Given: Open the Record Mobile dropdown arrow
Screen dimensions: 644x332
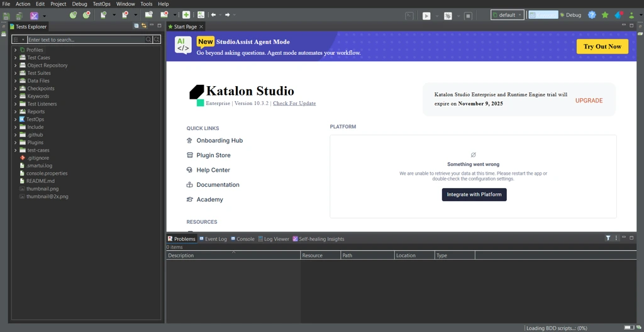Looking at the screenshot, I should pyautogui.click(x=136, y=15).
